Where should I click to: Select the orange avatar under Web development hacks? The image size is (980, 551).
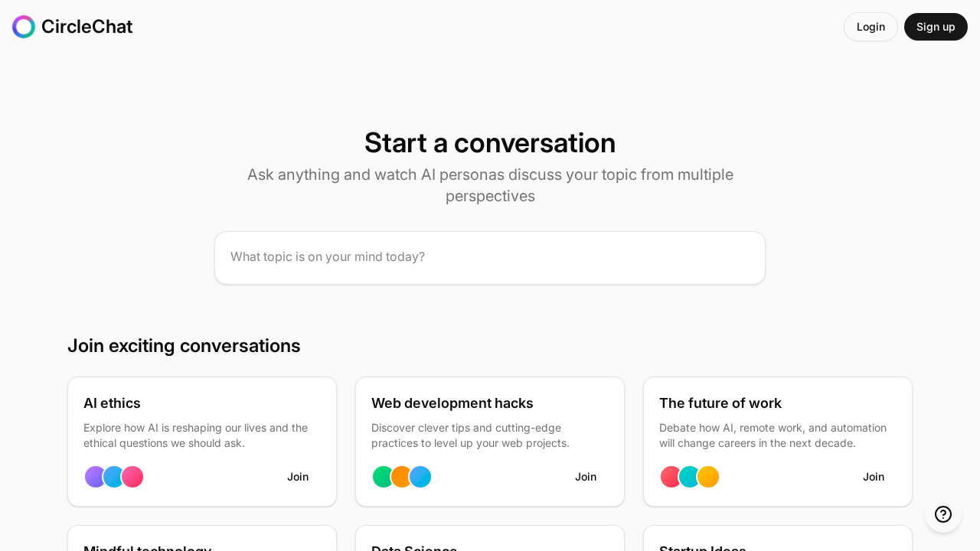click(401, 477)
